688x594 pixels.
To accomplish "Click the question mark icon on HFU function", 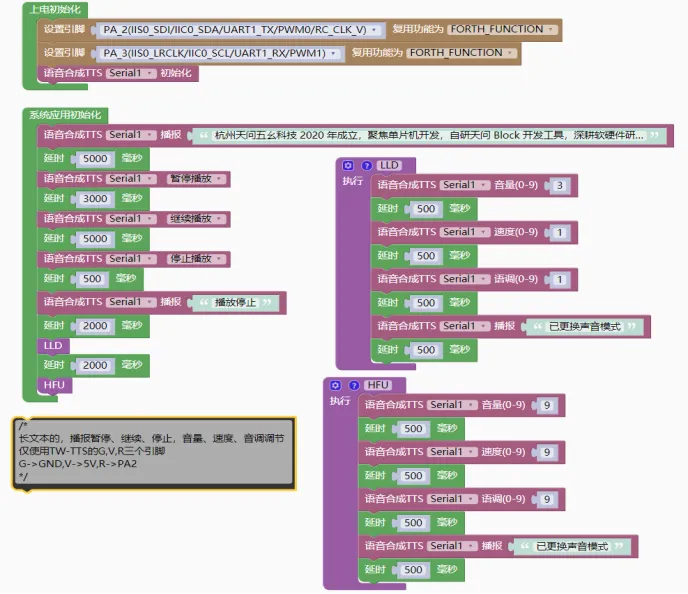I will pos(354,385).
